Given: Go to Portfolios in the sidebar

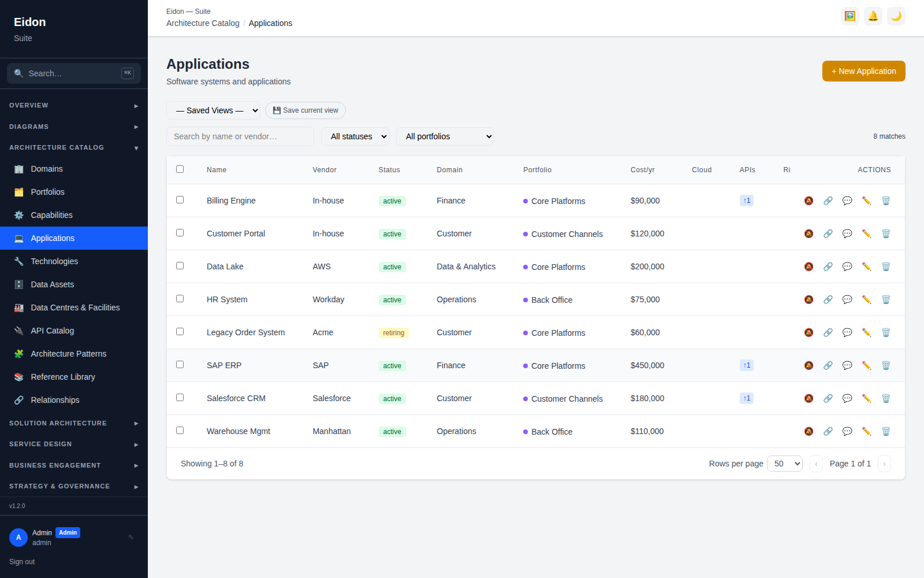Looking at the screenshot, I should click(x=74, y=192).
